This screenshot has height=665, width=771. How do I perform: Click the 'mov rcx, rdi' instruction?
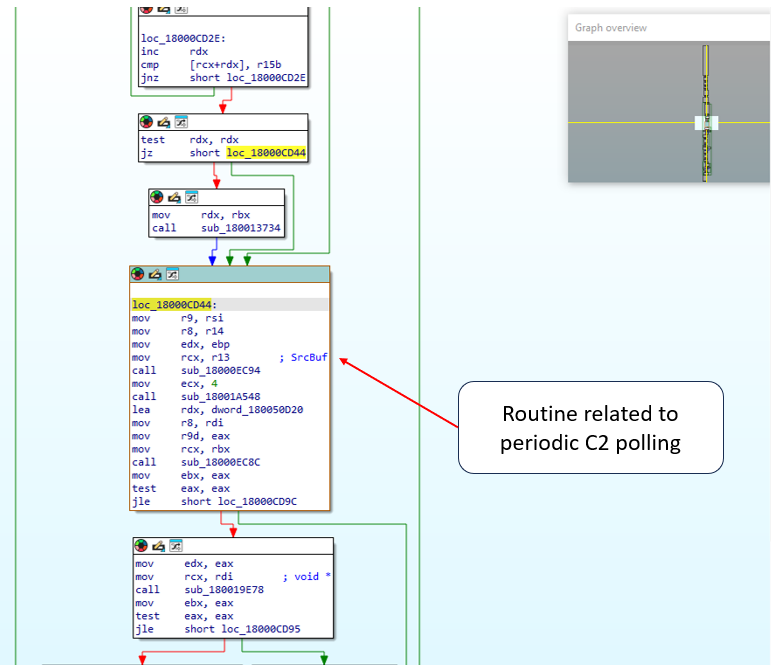[184, 576]
